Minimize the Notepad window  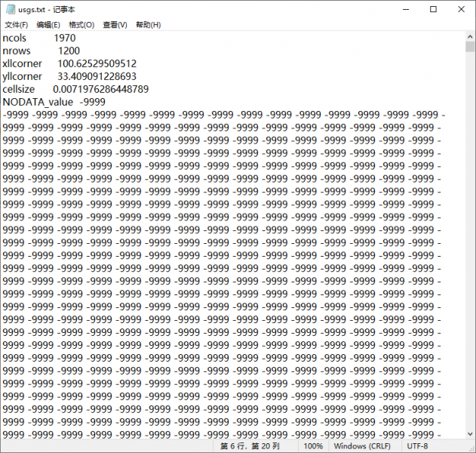[401, 9]
